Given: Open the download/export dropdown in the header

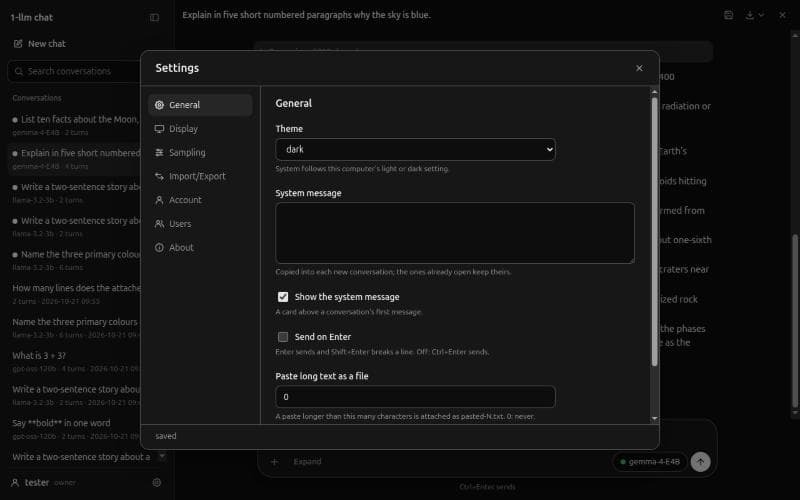Looking at the screenshot, I should [754, 15].
